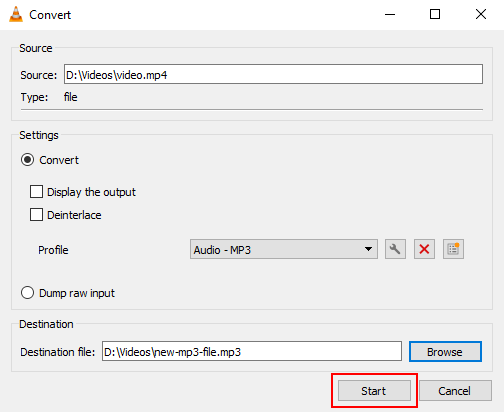Delete selected profile with red X
The image size is (504, 412).
click(424, 249)
